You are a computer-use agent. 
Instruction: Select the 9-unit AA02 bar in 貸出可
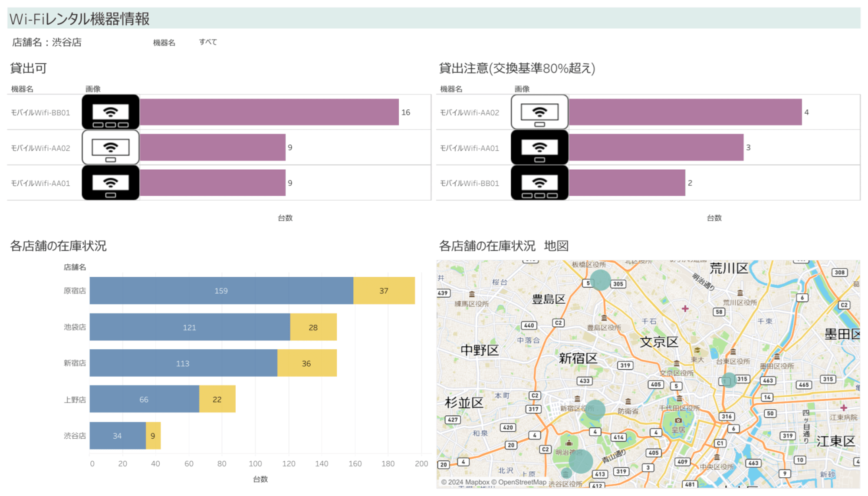213,148
